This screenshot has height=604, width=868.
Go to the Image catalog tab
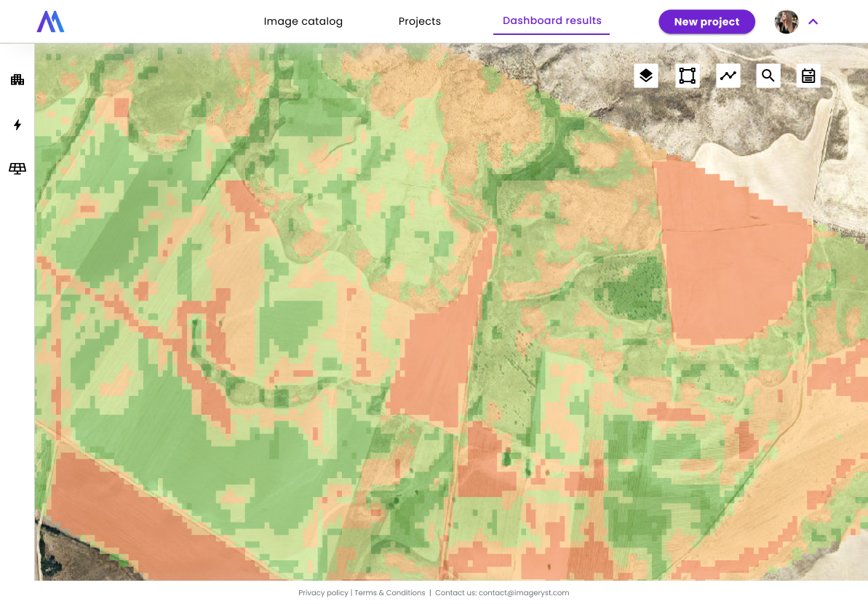click(303, 21)
